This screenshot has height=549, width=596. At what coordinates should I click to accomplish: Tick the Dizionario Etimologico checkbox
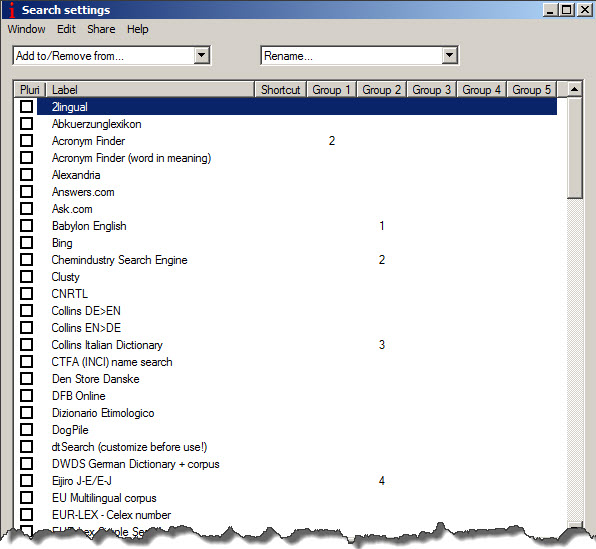click(x=26, y=412)
